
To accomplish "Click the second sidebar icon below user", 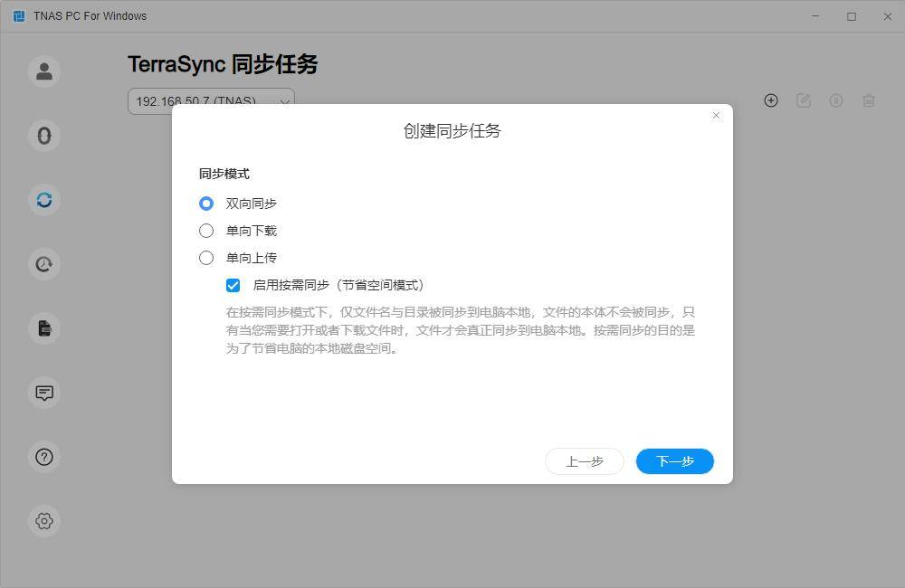I will pyautogui.click(x=44, y=136).
